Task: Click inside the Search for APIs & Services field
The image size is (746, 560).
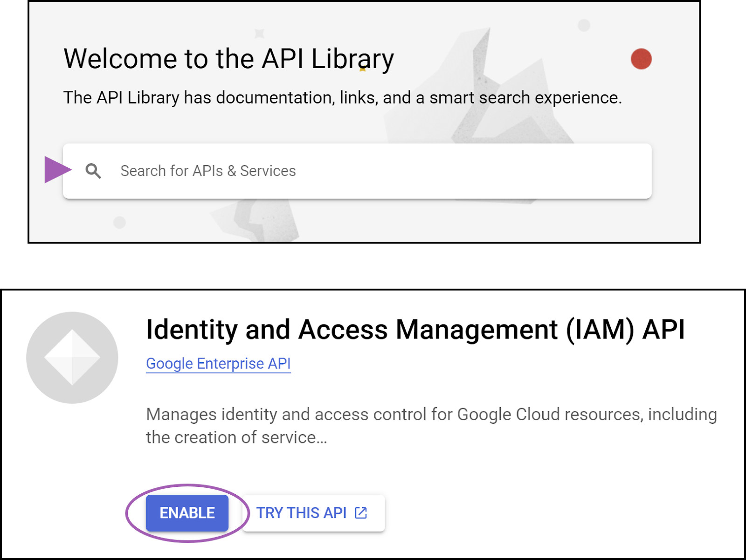Action: tap(326, 171)
